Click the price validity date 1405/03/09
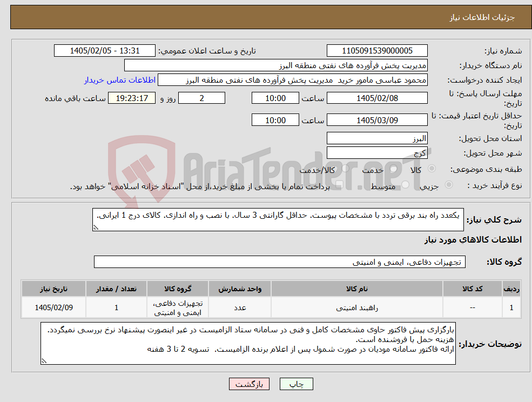Image resolution: width=532 pixels, height=402 pixels. (x=377, y=120)
